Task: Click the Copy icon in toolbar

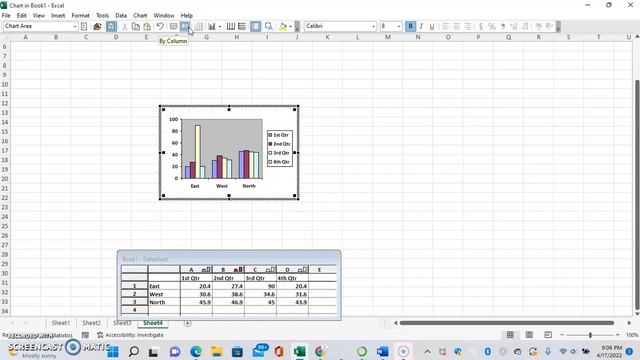Action: pyautogui.click(x=136, y=26)
